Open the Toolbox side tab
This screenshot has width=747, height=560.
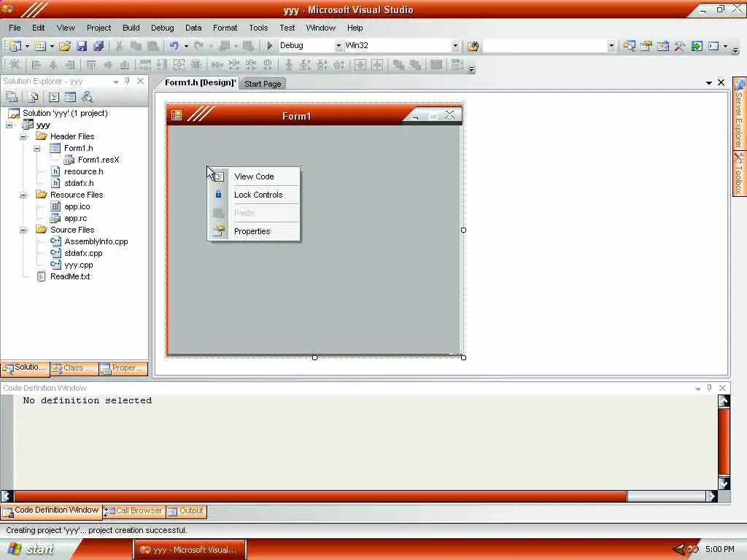tap(739, 174)
